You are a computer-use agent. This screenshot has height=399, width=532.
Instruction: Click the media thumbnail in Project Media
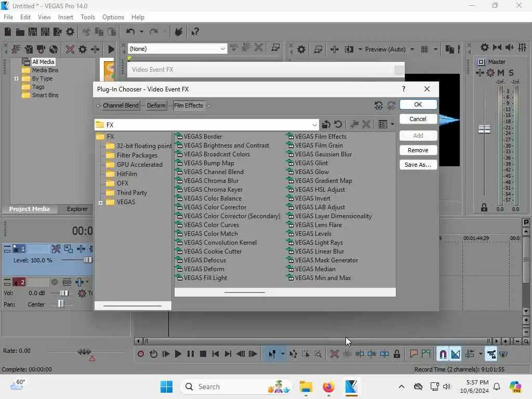pos(109,70)
